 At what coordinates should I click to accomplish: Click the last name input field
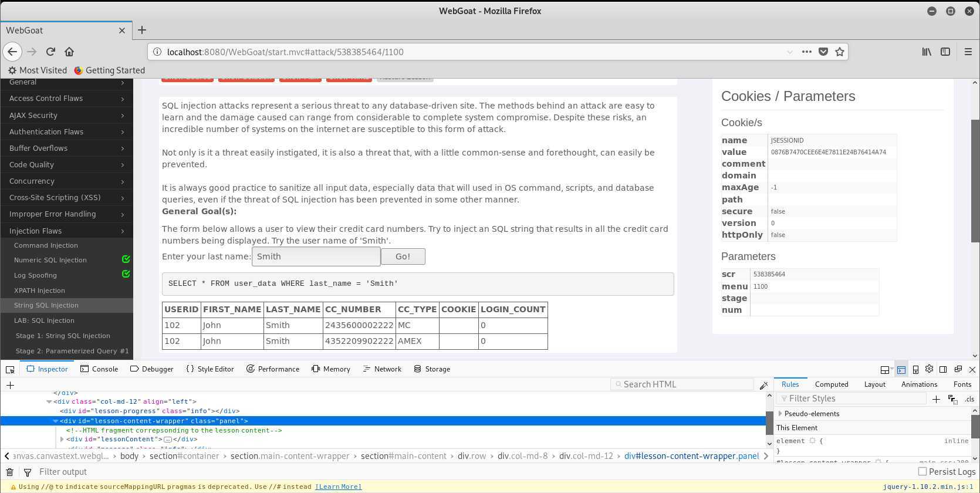(316, 256)
